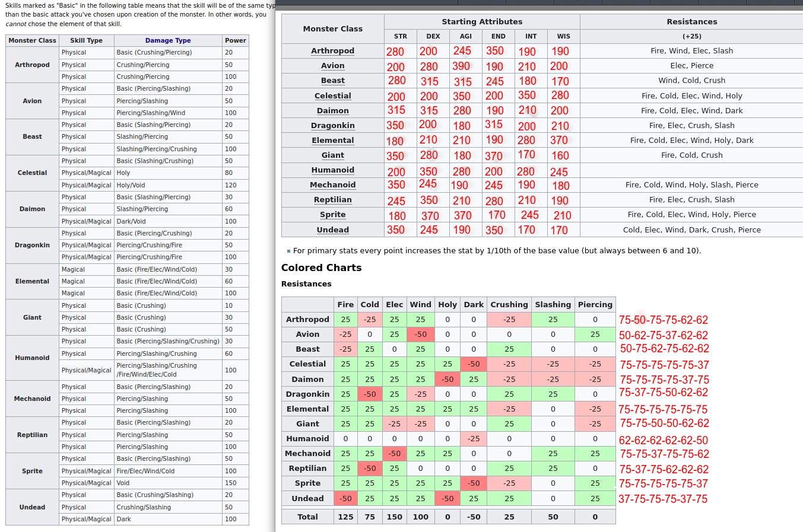
Task: Select the Crushing column header in colored chart
Action: 509,304
